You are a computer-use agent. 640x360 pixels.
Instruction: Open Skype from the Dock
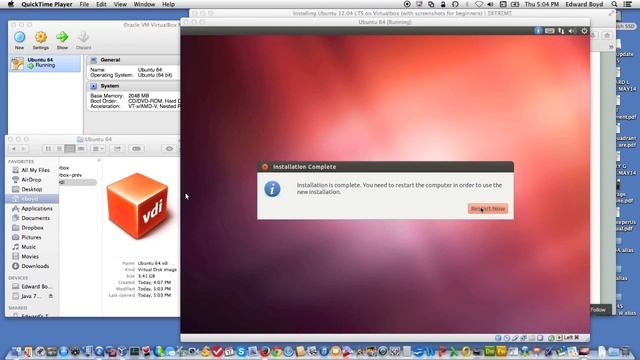(241, 351)
